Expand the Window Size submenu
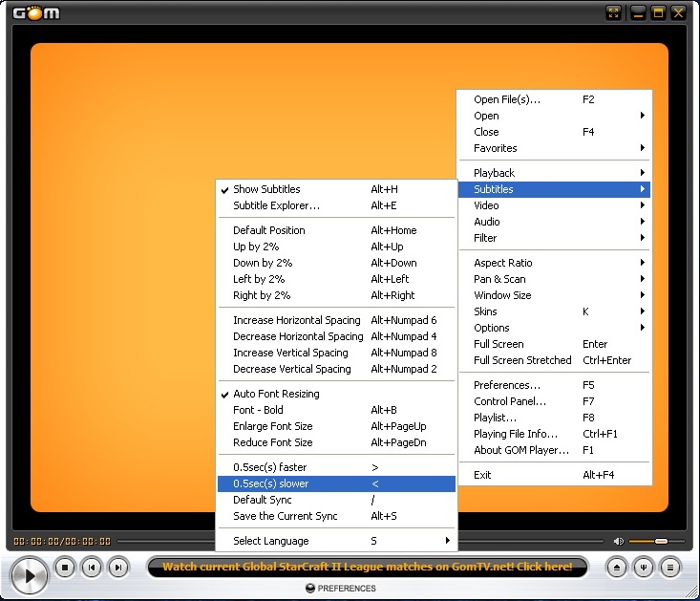Image resolution: width=700 pixels, height=601 pixels. (554, 295)
